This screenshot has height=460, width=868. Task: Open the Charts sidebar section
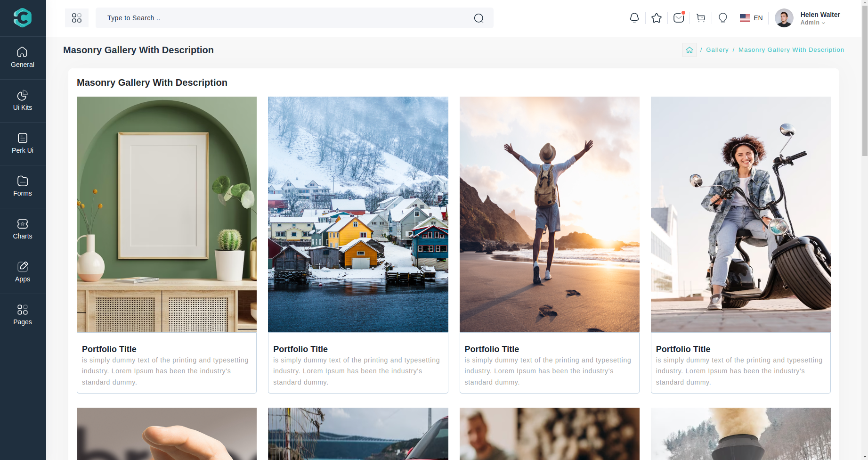23,229
